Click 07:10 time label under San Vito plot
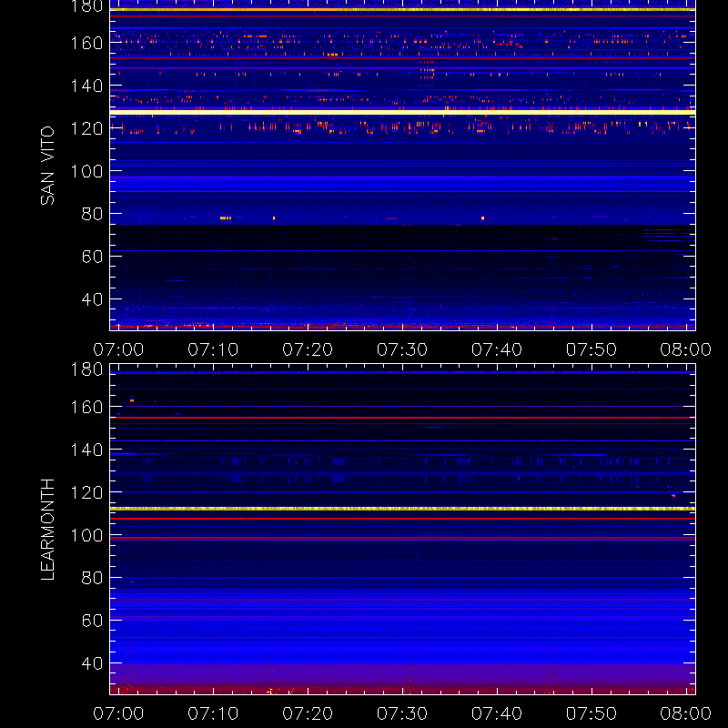This screenshot has width=728, height=728. (x=213, y=349)
